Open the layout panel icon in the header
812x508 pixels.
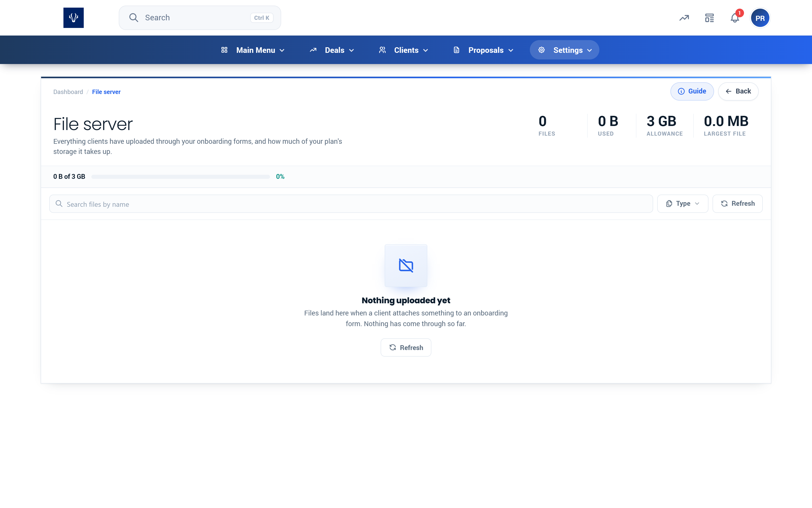coord(709,18)
